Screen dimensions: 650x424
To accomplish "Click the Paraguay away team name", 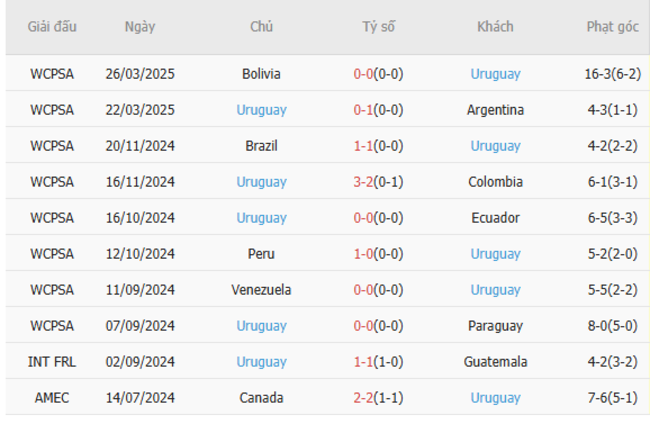I will [495, 326].
